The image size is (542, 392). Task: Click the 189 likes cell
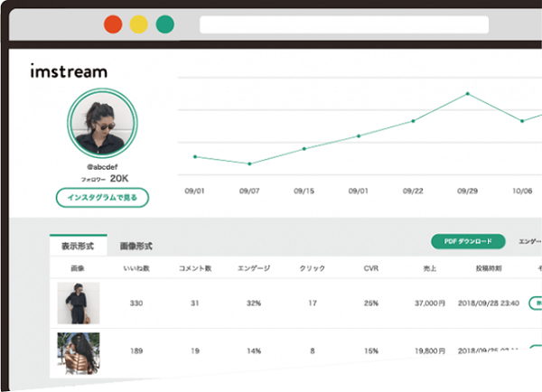pyautogui.click(x=136, y=350)
